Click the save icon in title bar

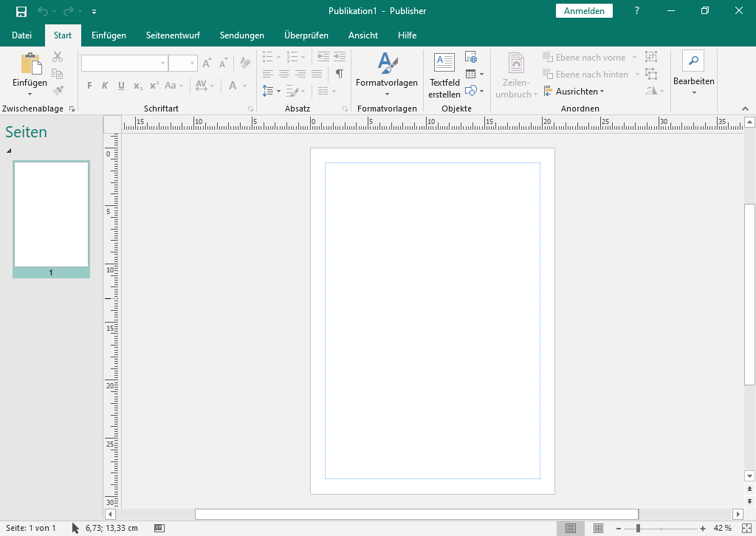point(21,11)
